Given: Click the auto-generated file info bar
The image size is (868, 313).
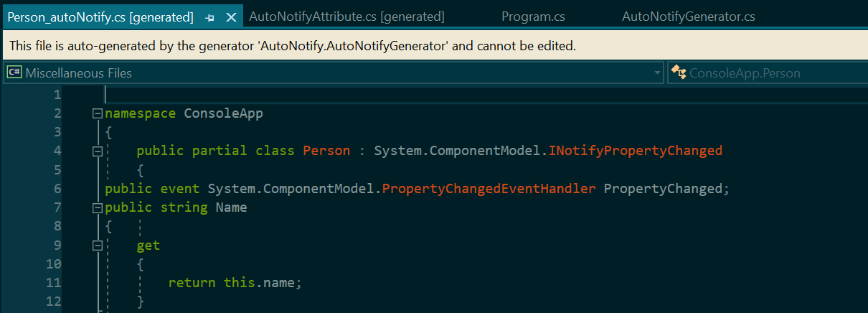Looking at the screenshot, I should pyautogui.click(x=434, y=46).
